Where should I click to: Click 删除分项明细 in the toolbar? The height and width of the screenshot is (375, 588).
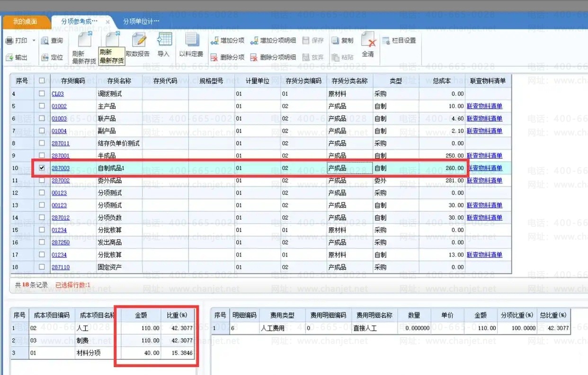pyautogui.click(x=273, y=57)
